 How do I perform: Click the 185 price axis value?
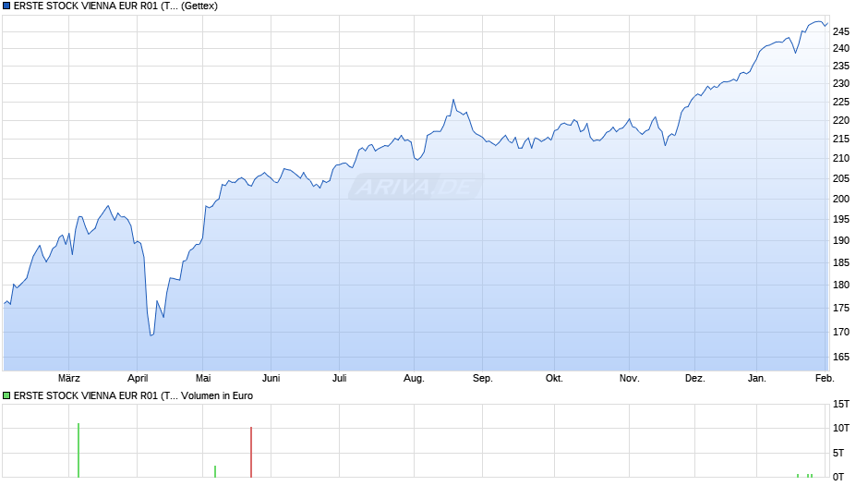click(841, 262)
